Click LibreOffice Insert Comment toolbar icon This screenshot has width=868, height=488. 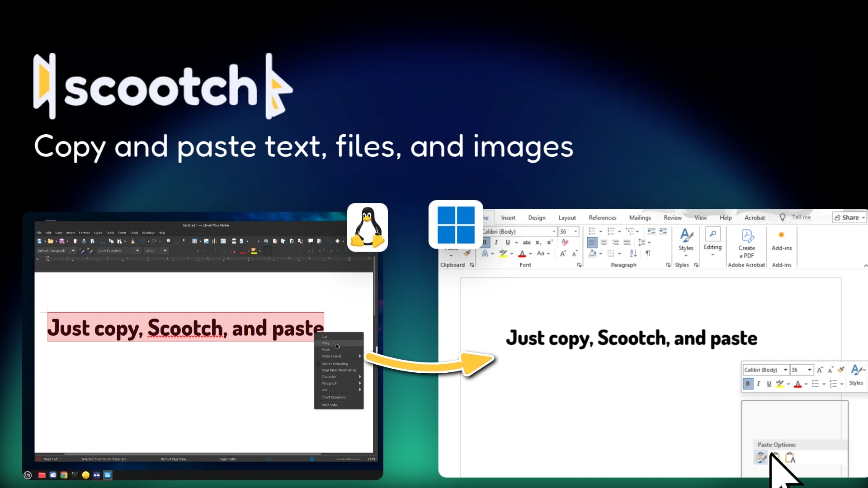tap(311, 241)
